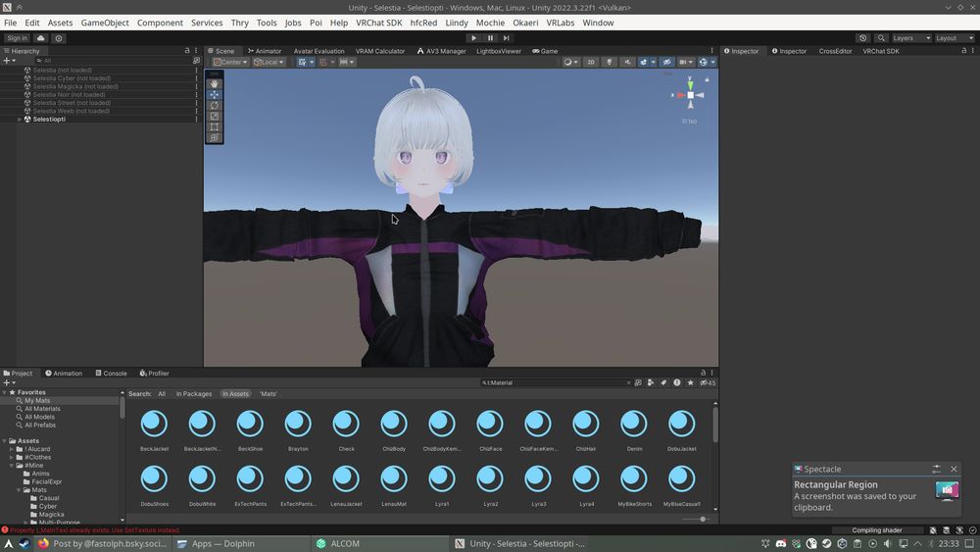980x552 pixels.
Task: Open draw mode shading dropdown
Action: pyautogui.click(x=570, y=62)
